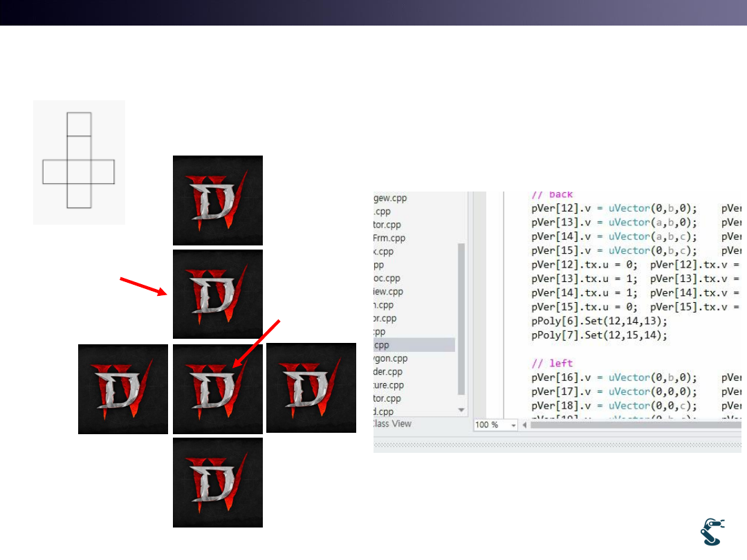Click the robot arm logo icon
The width and height of the screenshot is (747, 560).
pyautogui.click(x=713, y=532)
